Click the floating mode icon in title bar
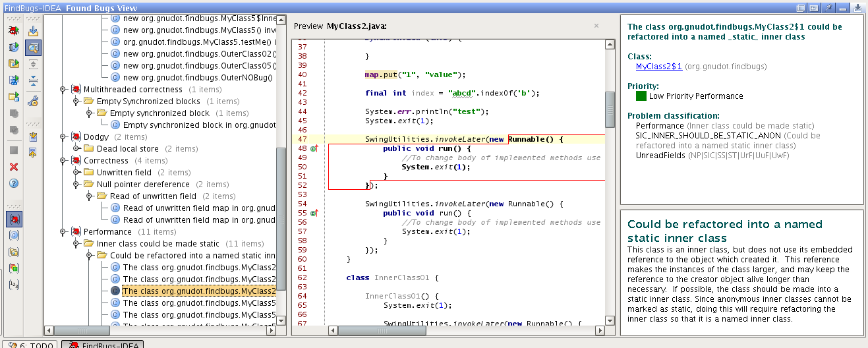The height and width of the screenshot is (348, 868). 801,8
